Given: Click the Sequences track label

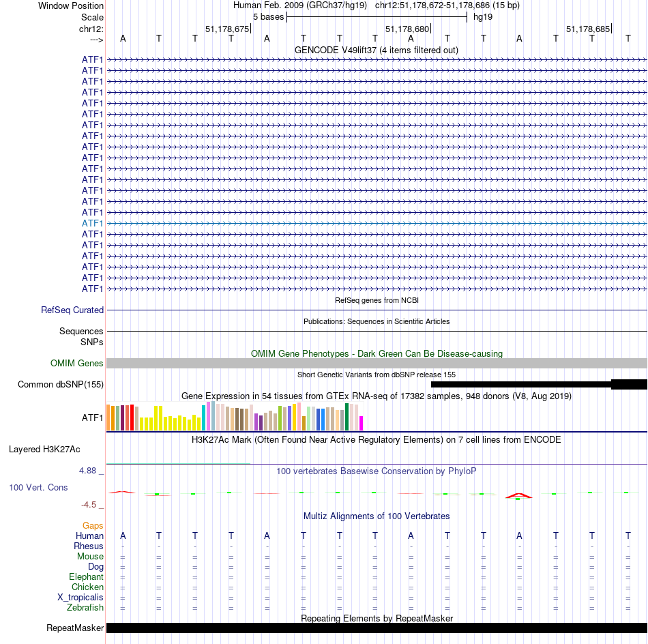Looking at the screenshot, I should pyautogui.click(x=81, y=331).
